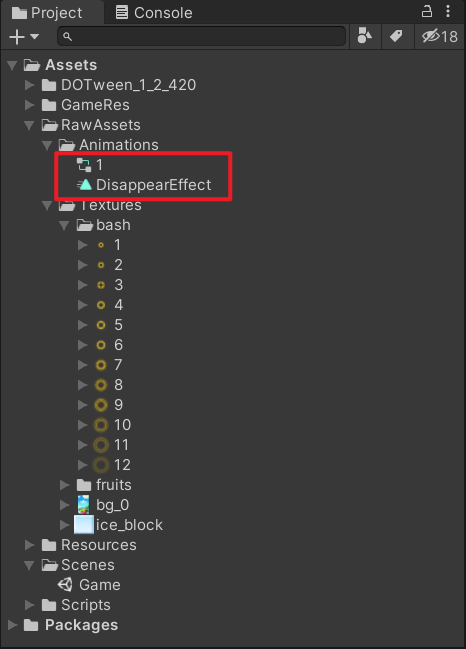Expand the Packages root folder
The image size is (466, 649).
pos(12,625)
